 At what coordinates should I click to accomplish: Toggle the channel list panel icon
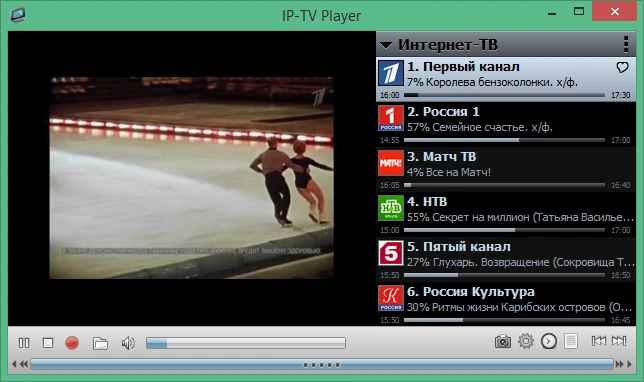(x=571, y=341)
